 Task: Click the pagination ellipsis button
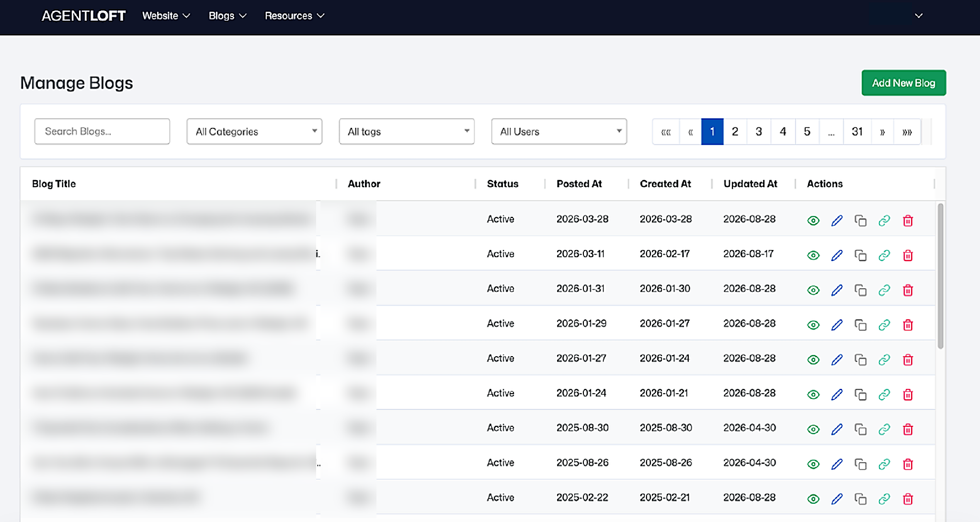pyautogui.click(x=832, y=132)
